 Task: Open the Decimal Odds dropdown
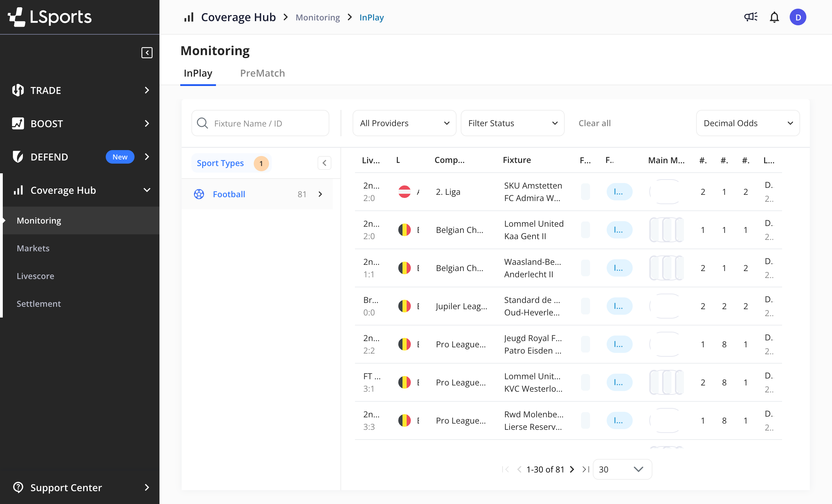[748, 123]
